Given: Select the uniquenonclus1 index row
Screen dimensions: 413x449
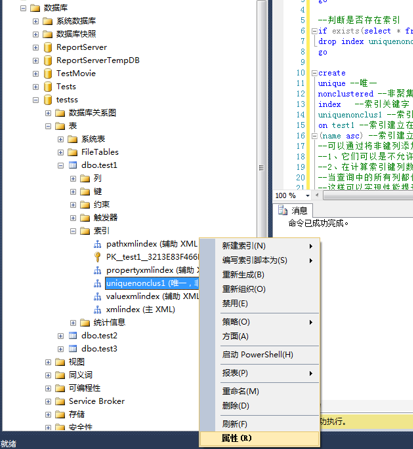Looking at the screenshot, I should pyautogui.click(x=152, y=283).
